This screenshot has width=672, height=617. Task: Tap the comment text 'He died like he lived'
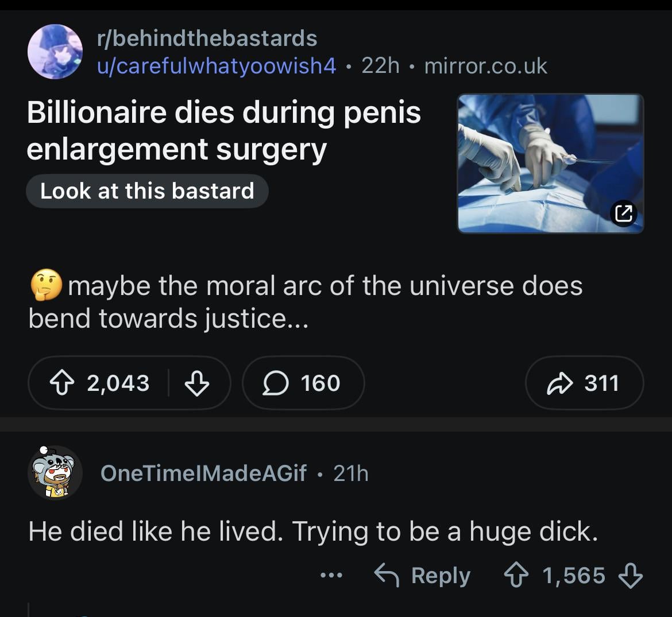pos(313,531)
